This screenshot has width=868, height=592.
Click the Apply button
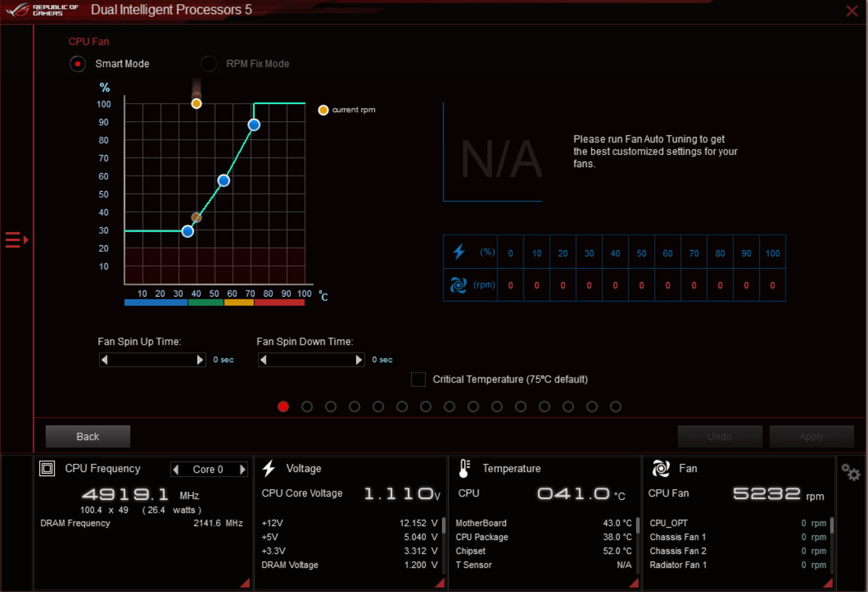coord(811,437)
